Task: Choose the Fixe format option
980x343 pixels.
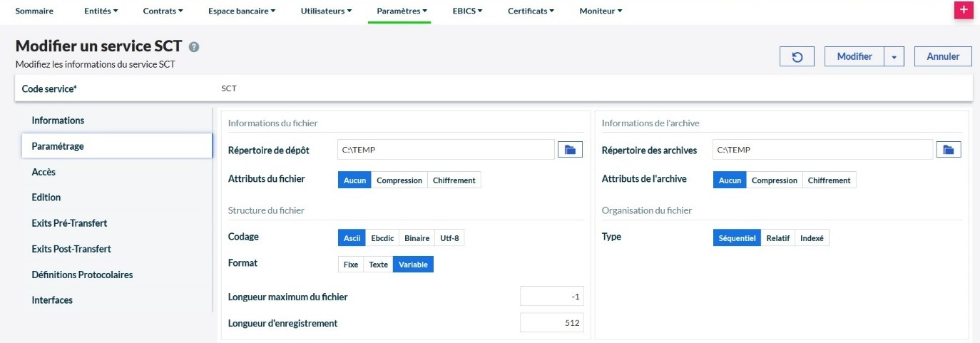Action: pos(351,265)
